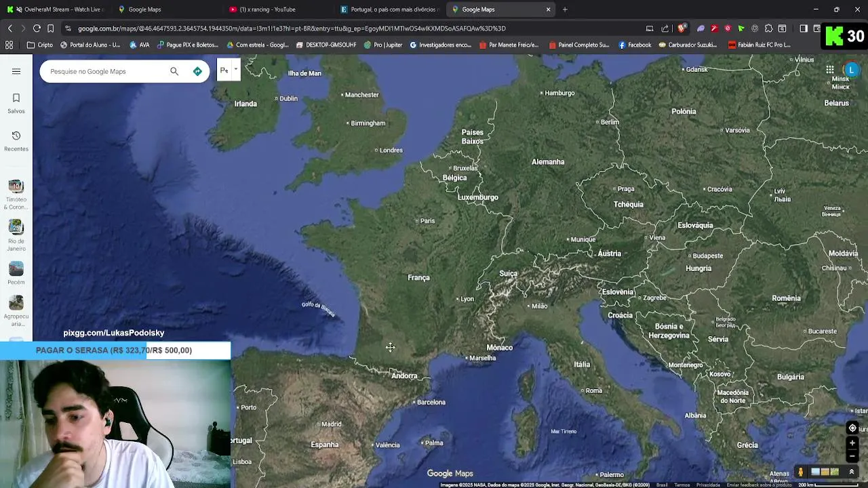Screen dimensions: 868x488
Task: Click the Privacidade footer link
Action: coord(708,485)
